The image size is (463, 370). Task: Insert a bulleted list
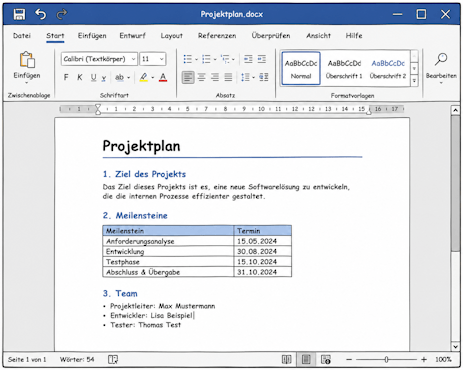click(x=188, y=59)
